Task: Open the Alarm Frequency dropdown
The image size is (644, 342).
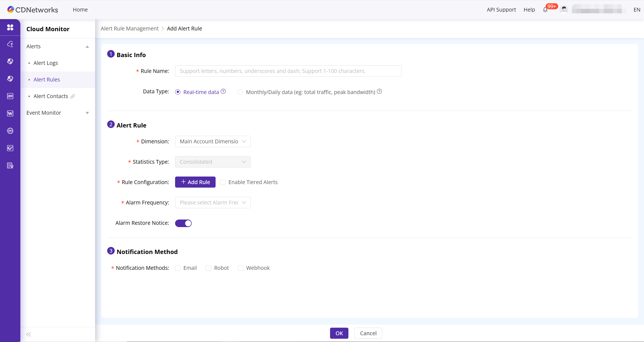Action: pos(213,202)
